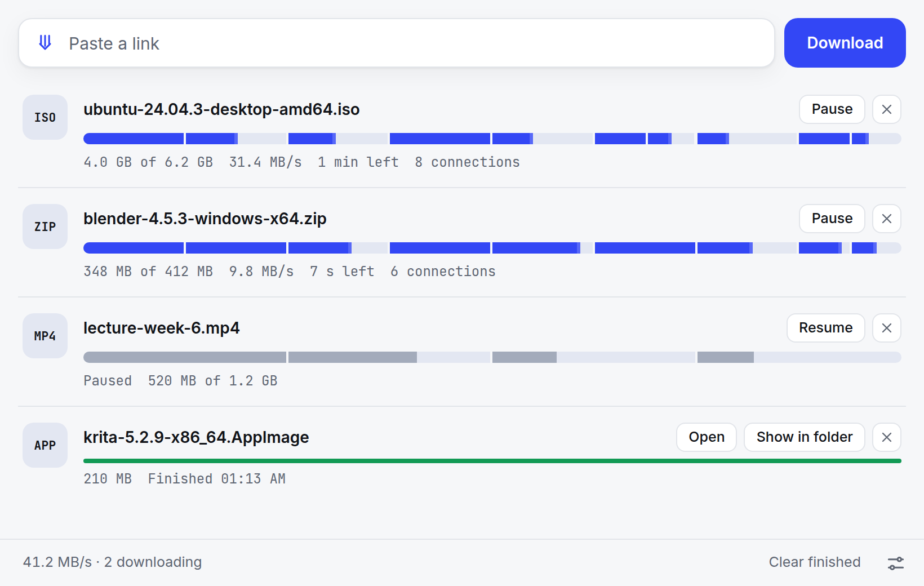Click the '4.0 GB of 6.2 GB' text

pyautogui.click(x=148, y=162)
